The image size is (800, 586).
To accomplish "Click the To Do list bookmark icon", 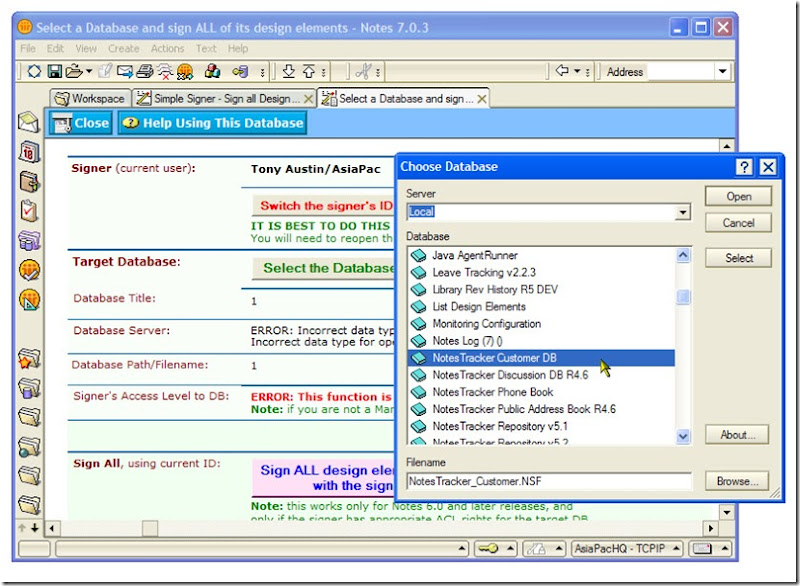I will [29, 211].
